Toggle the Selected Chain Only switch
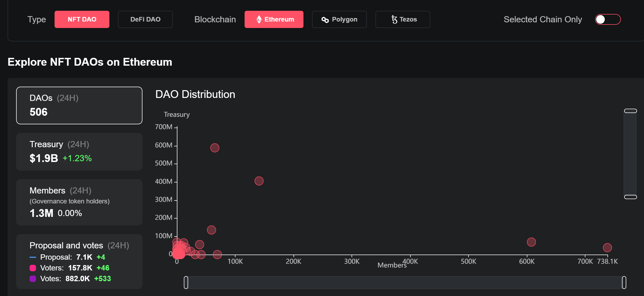This screenshot has height=296, width=644. (x=607, y=19)
